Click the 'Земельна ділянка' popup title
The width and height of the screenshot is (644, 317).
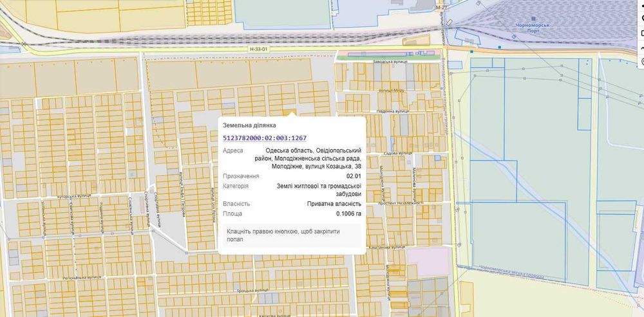pyautogui.click(x=249, y=125)
